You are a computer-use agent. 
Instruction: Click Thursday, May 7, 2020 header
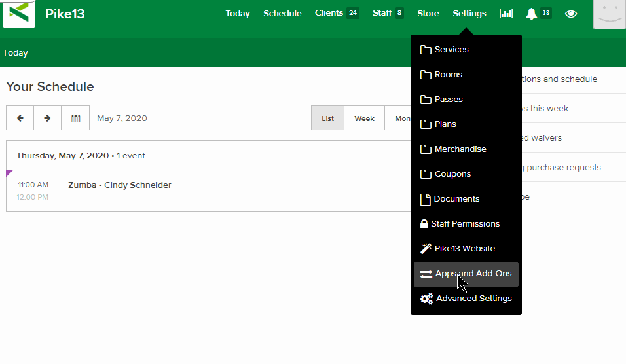62,156
